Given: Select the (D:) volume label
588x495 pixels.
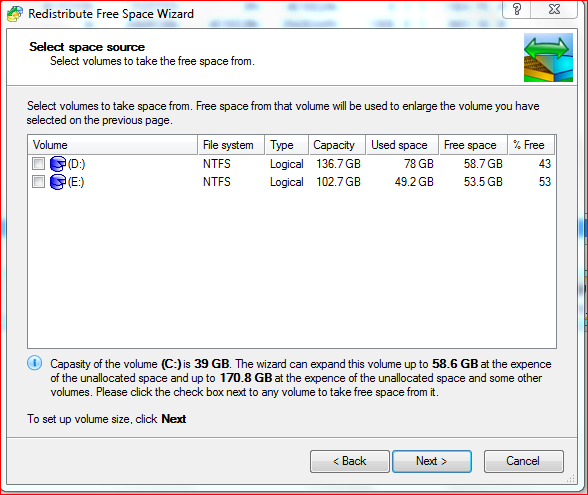Looking at the screenshot, I should click(76, 164).
